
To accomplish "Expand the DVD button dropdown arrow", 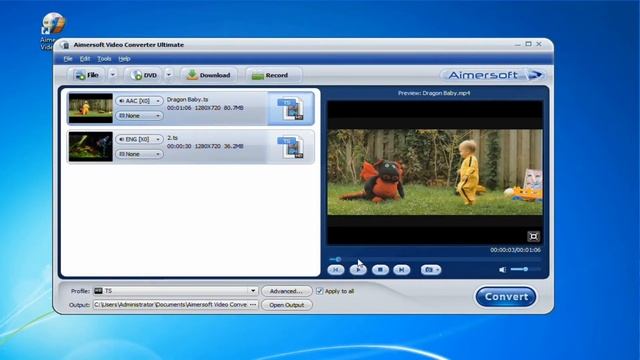I will 169,75.
